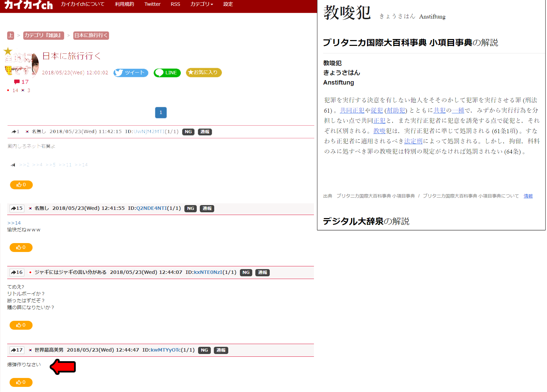The image size is (547, 392).
Task: Like post 16 with thumbs-up button
Action: pos(21,325)
